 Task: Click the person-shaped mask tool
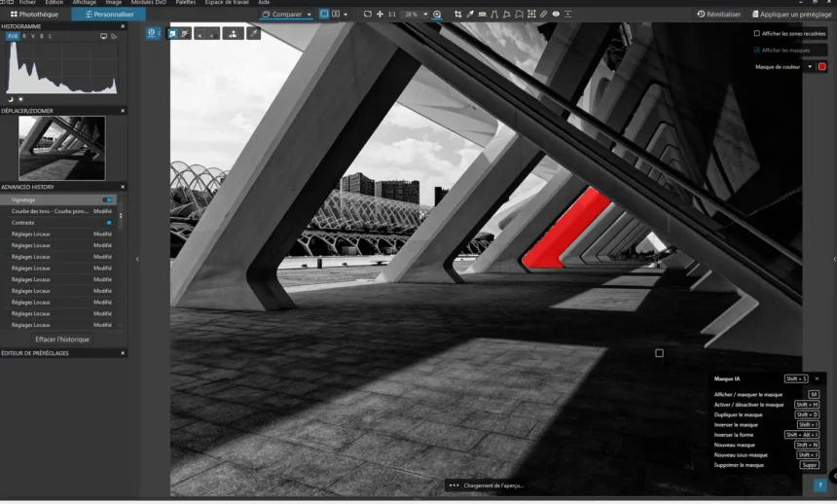pos(233,34)
